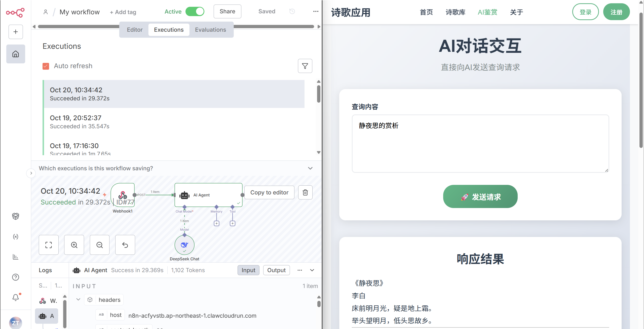
Task: Click the 发送请求 button
Action: [x=480, y=196]
